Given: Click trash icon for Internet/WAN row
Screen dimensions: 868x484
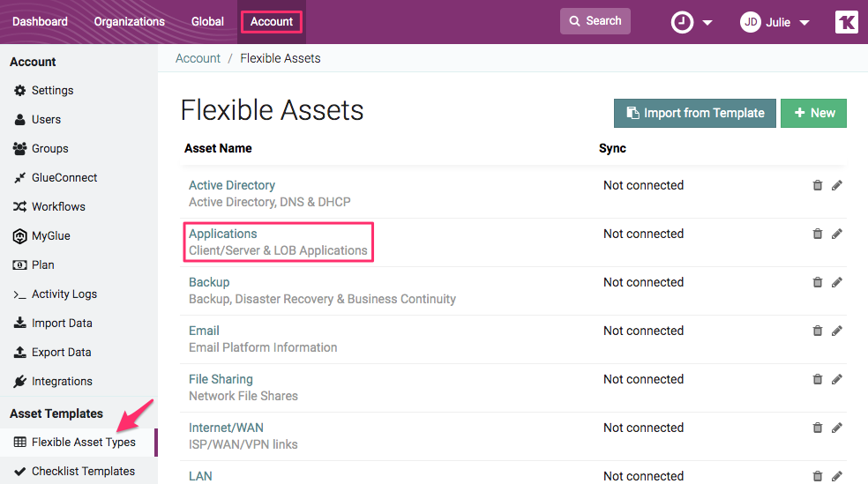Looking at the screenshot, I should 817,428.
